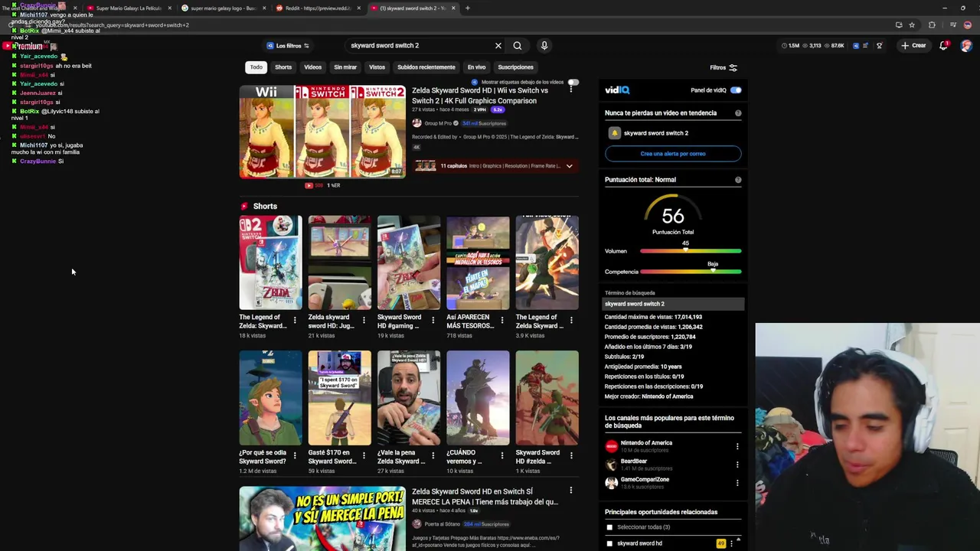Click help icon beside 'Puntuación total: Normal'

(738, 180)
